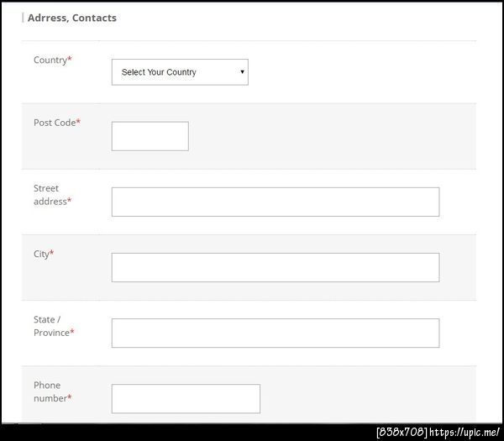This screenshot has height=441, width=504.
Task: Click the red asterisk beside Country
Action: click(x=70, y=60)
